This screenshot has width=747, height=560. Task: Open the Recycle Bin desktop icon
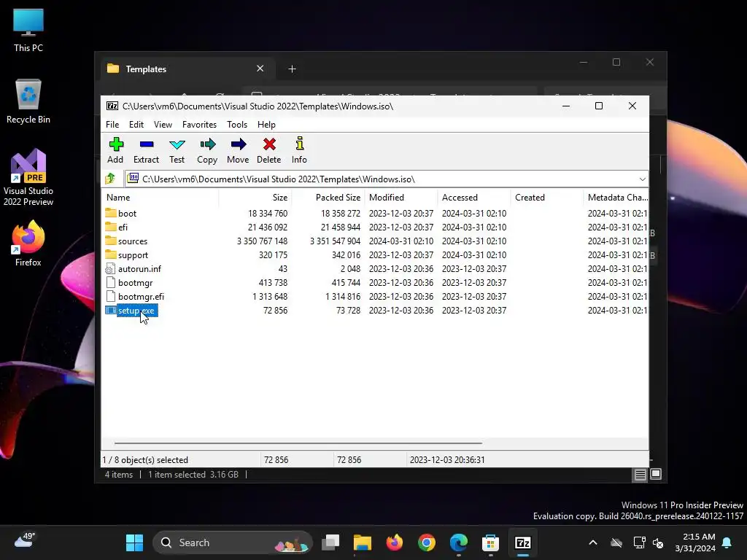pyautogui.click(x=28, y=101)
